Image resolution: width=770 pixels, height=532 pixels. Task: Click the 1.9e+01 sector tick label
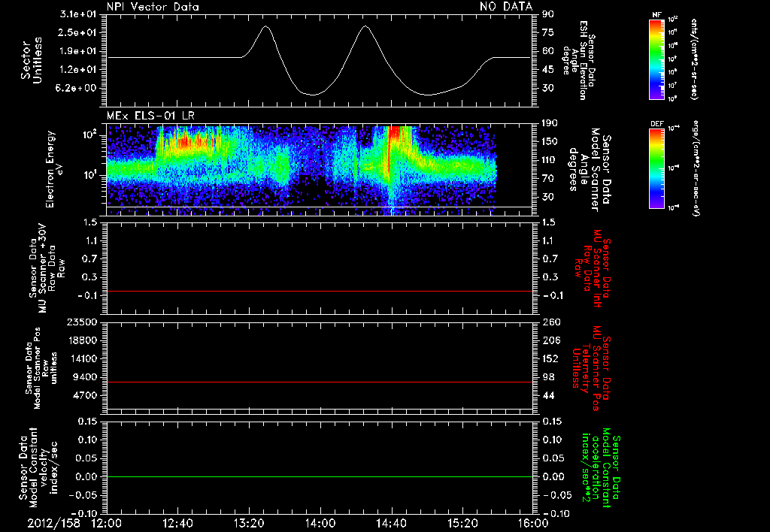click(x=78, y=51)
